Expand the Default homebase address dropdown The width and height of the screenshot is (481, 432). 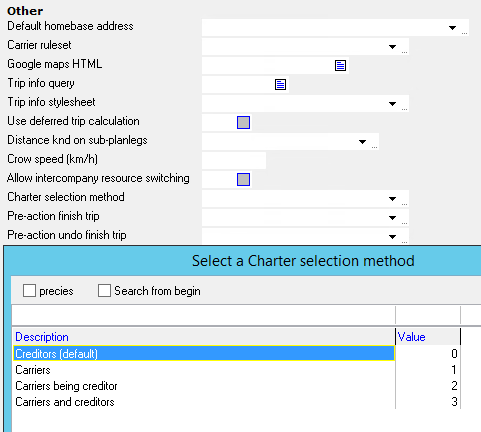point(452,28)
